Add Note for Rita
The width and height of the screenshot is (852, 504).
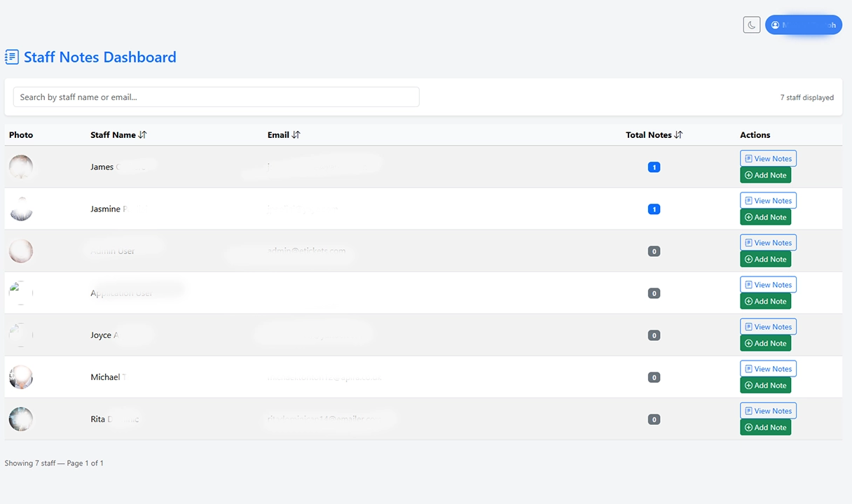[765, 427]
